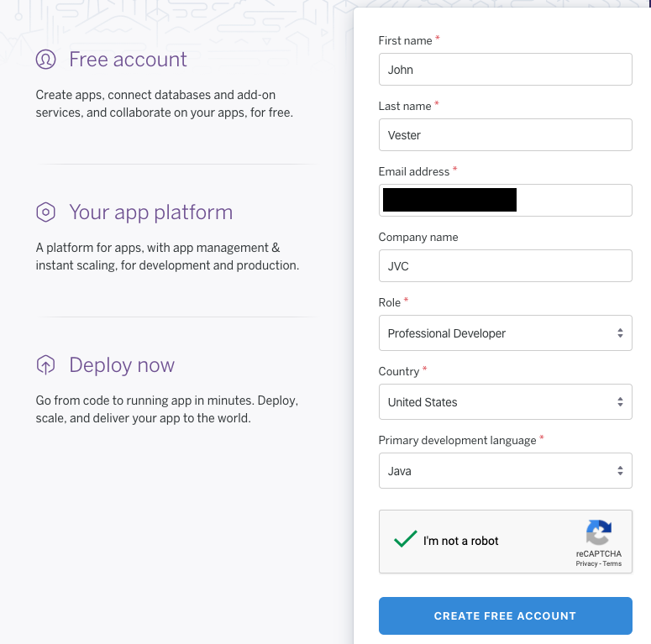This screenshot has height=644, width=651.
Task: Open the Role dropdown
Action: (505, 333)
